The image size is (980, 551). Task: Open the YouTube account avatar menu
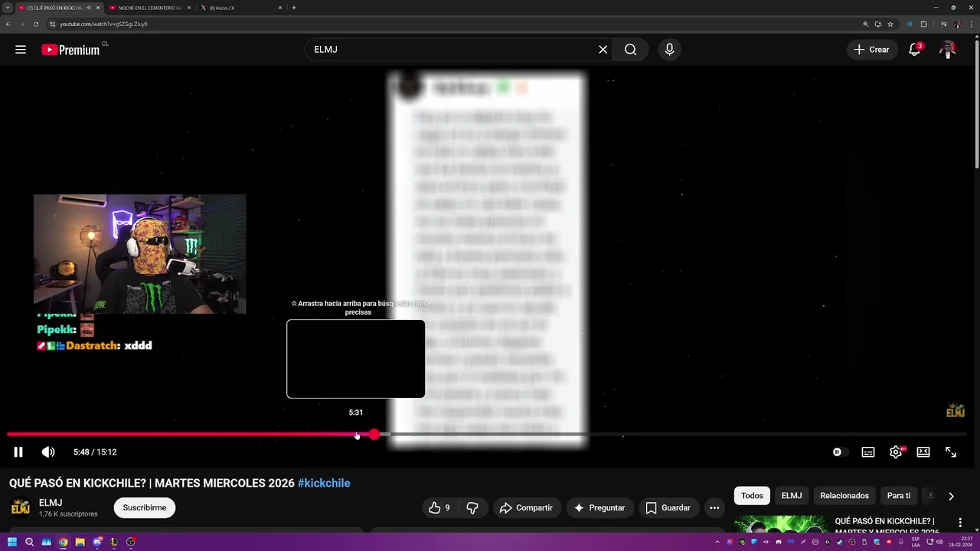pyautogui.click(x=948, y=50)
